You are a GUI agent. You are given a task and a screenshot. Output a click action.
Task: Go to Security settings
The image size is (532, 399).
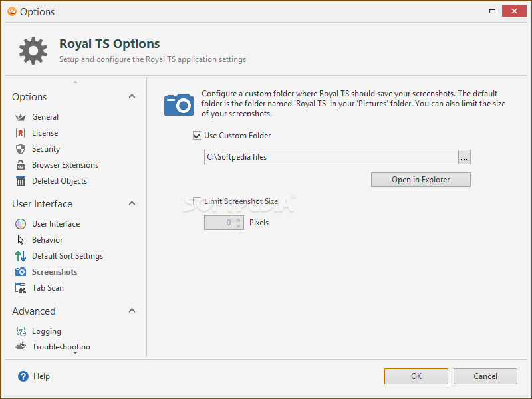pyautogui.click(x=46, y=149)
